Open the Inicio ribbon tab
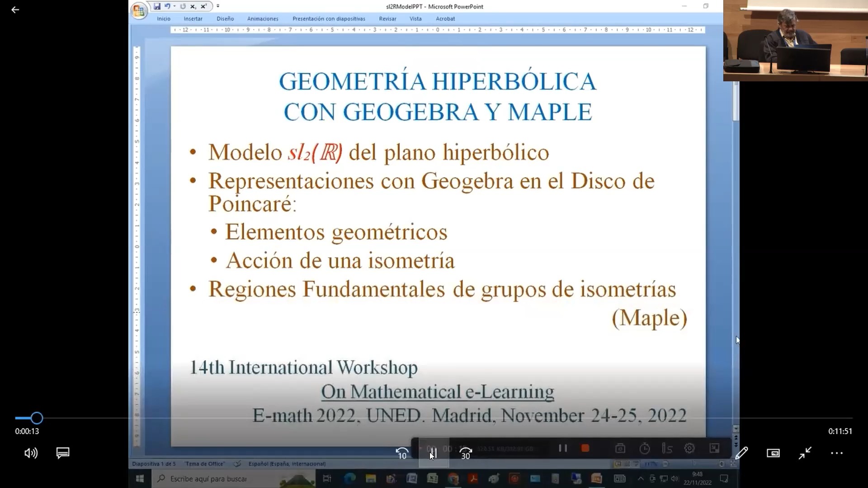 [164, 19]
